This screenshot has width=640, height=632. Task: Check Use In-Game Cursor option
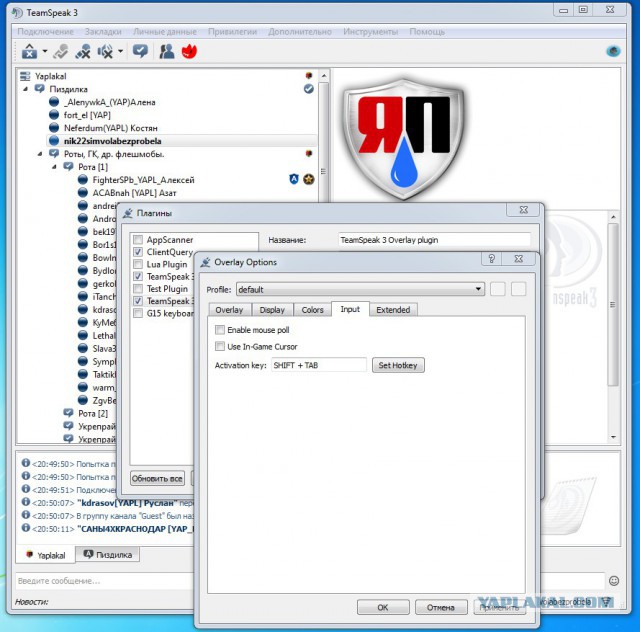(x=220, y=346)
